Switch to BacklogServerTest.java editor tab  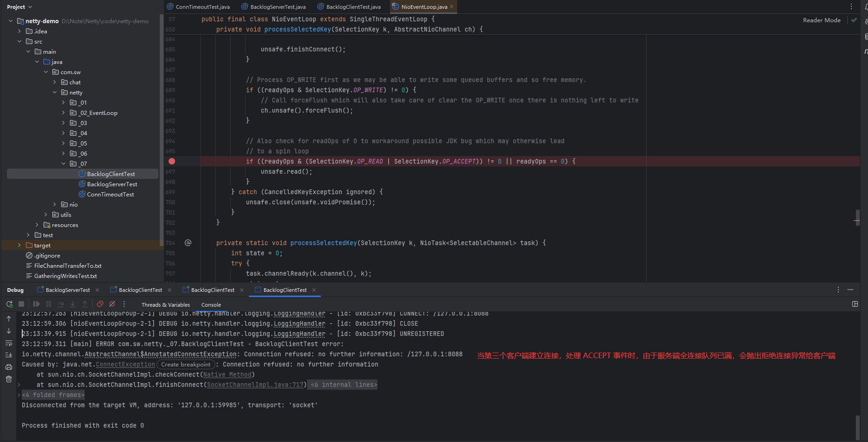[x=273, y=6]
